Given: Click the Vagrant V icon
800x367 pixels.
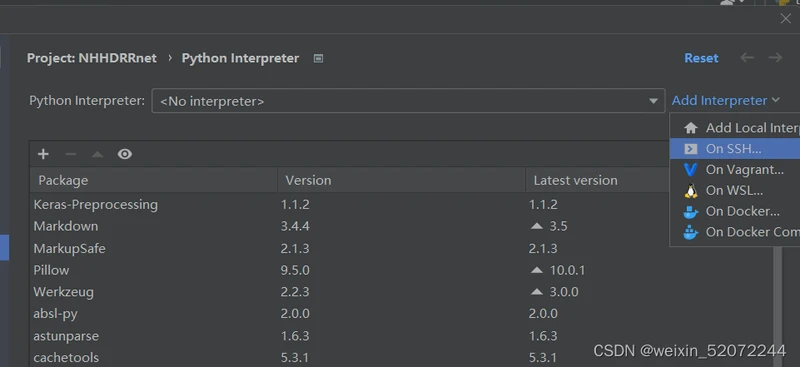Looking at the screenshot, I should click(x=690, y=169).
